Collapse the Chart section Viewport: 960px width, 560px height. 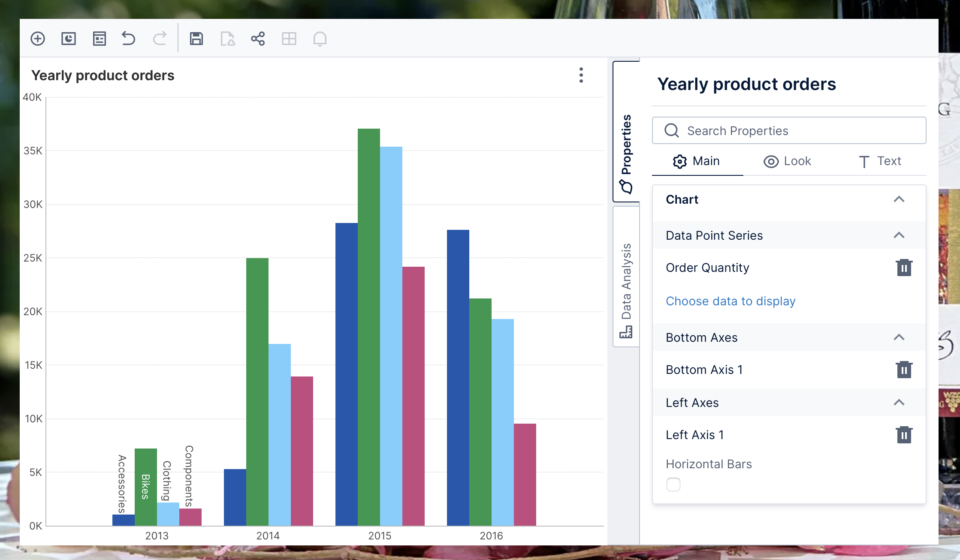coord(899,199)
